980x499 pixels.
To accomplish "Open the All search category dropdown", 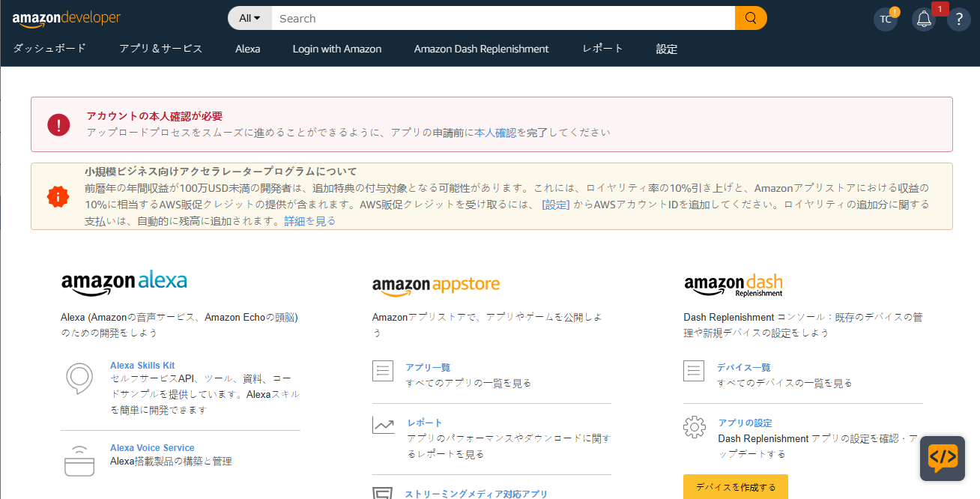I will point(249,18).
